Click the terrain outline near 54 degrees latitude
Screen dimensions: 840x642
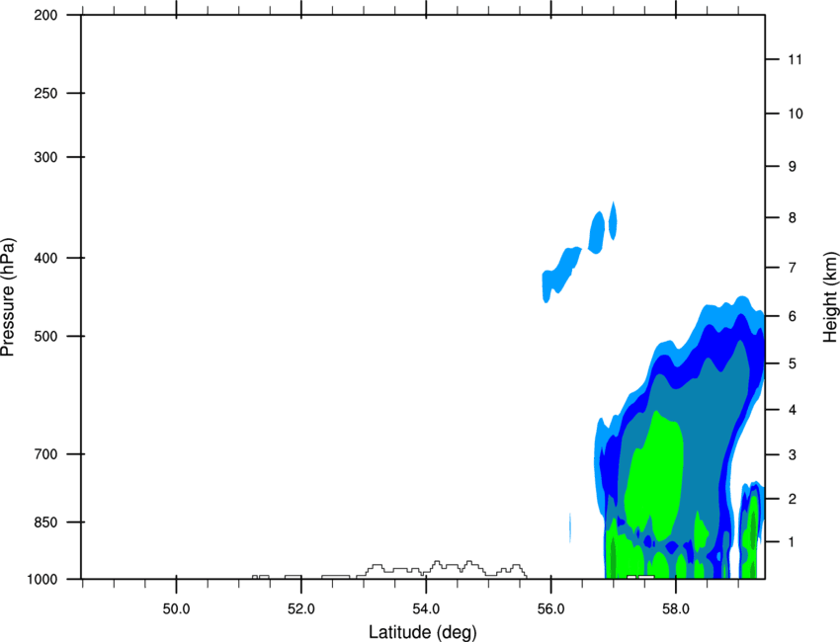tap(443, 568)
